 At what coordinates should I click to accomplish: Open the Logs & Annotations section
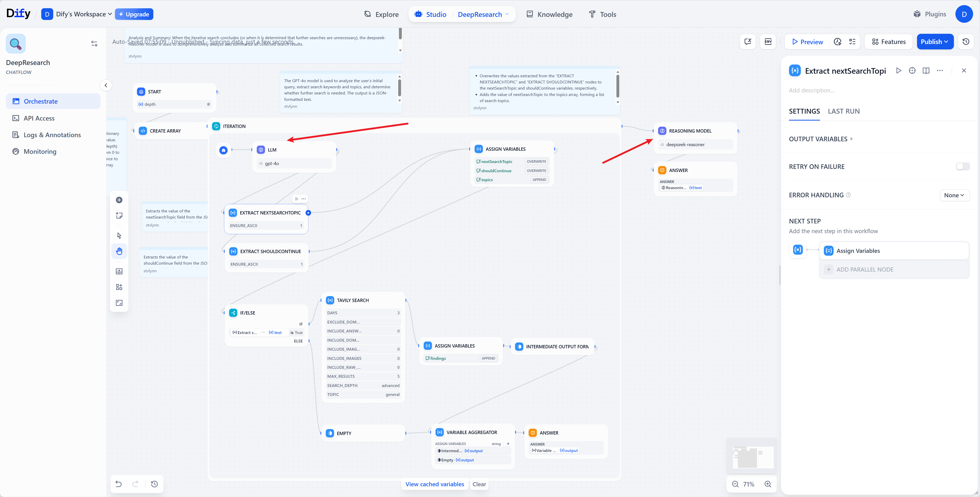[x=52, y=135]
